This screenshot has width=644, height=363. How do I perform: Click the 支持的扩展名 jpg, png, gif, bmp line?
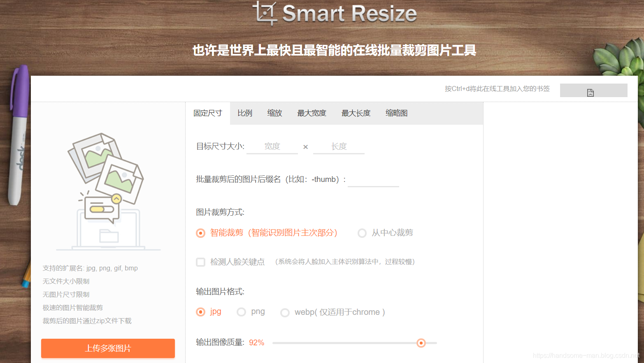90,268
